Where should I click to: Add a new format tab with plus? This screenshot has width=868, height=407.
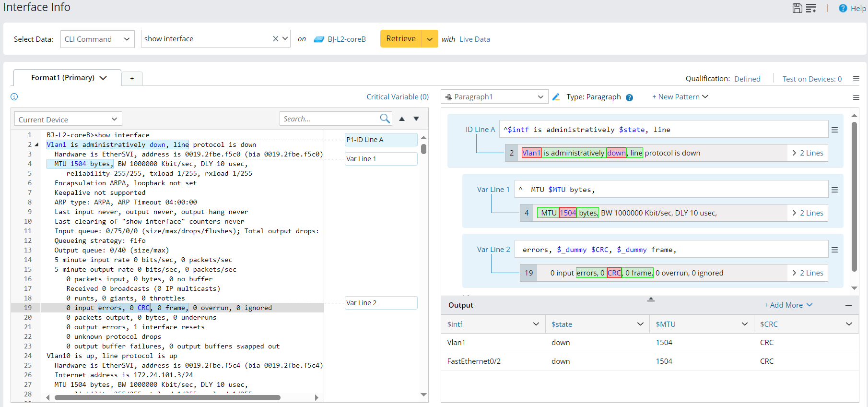click(132, 78)
